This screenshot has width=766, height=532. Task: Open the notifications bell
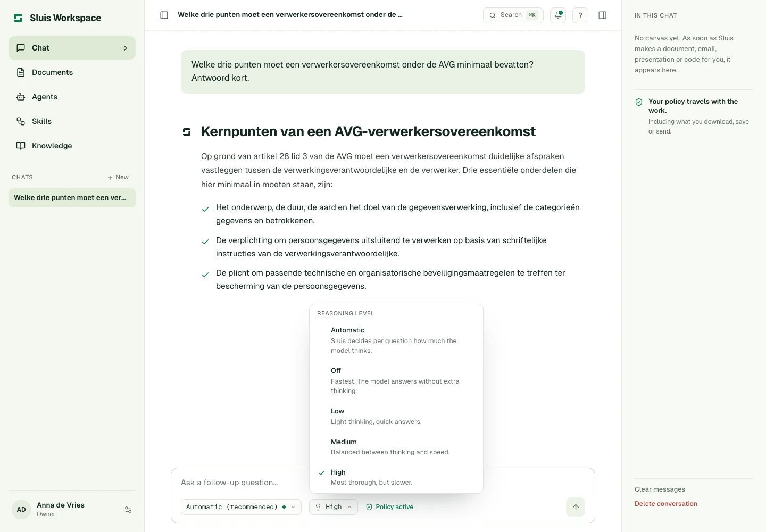click(558, 15)
